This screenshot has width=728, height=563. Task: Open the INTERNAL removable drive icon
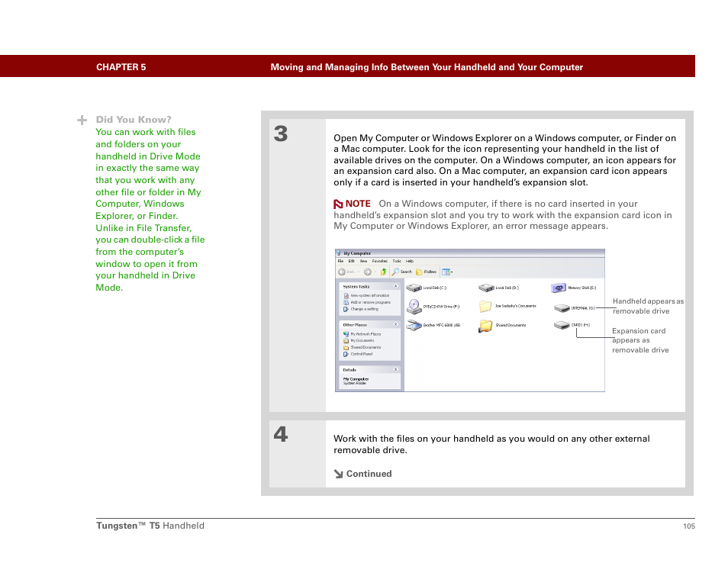click(562, 308)
